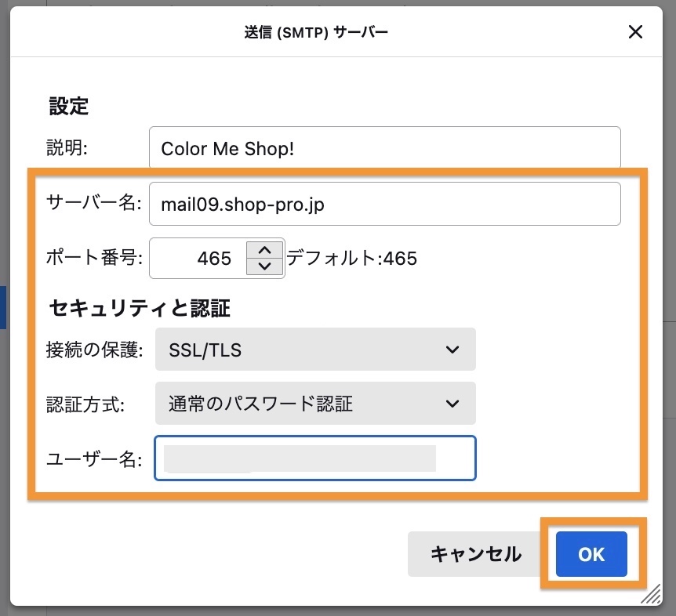Click the 設定 section heading
This screenshot has height=616, width=676.
pos(69,107)
